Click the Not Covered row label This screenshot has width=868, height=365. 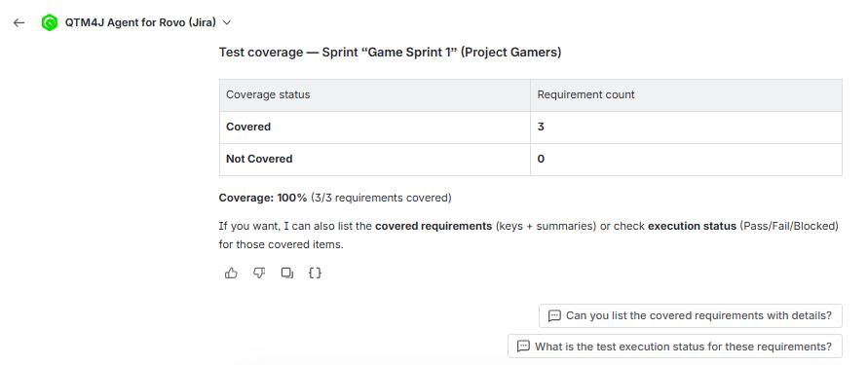tap(259, 159)
